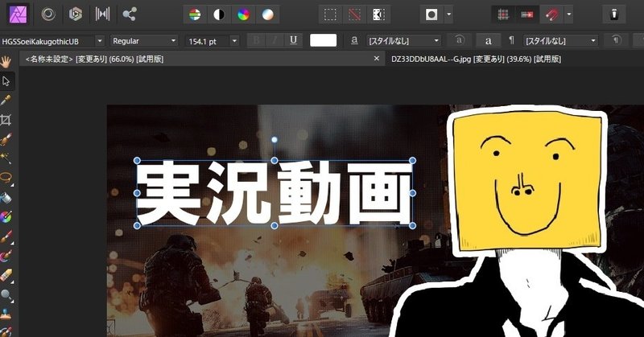Image resolution: width=644 pixels, height=337 pixels.
Task: Select the Selection Brush tool
Action: (x=6, y=140)
